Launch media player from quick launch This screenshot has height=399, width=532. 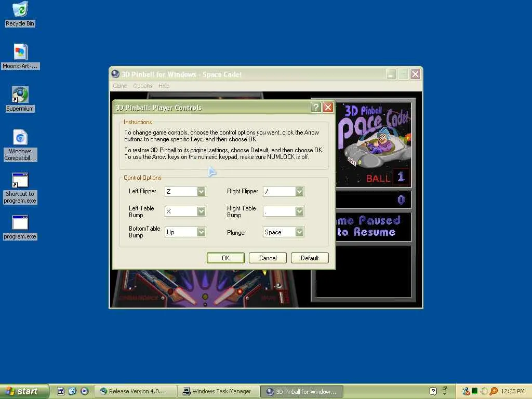[x=84, y=391]
